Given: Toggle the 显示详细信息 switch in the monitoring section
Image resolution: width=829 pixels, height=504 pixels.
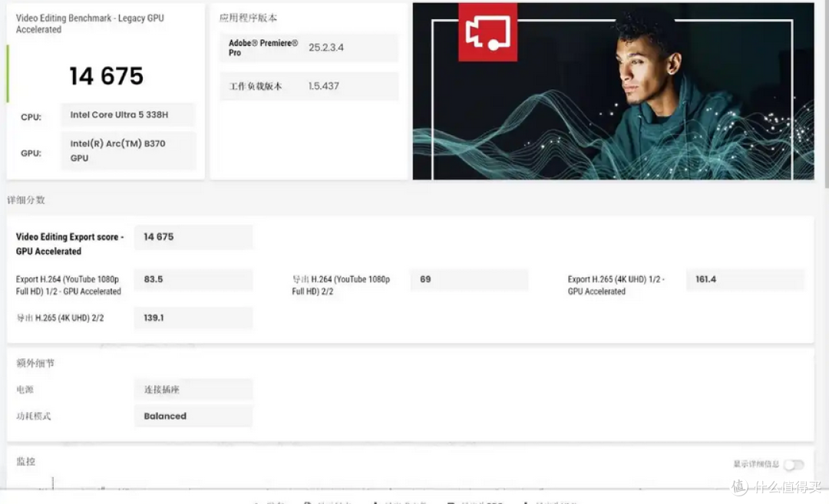Looking at the screenshot, I should click(x=794, y=464).
